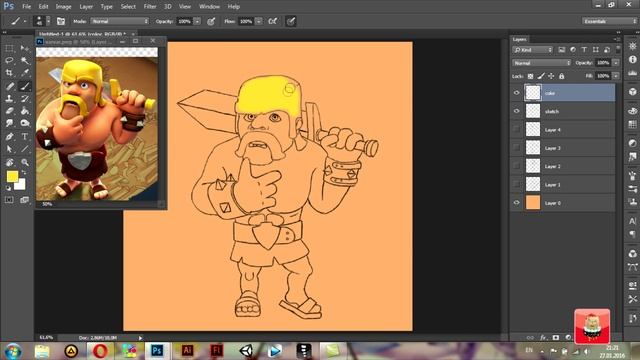Change screen mode from the toolbox
The width and height of the screenshot is (640, 360).
click(25, 200)
